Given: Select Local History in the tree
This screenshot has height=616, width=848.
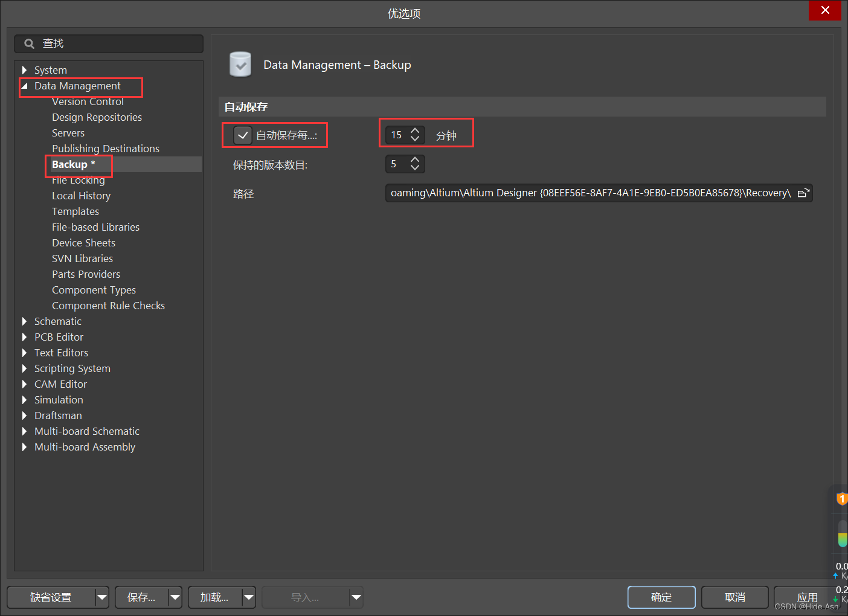Looking at the screenshot, I should point(81,196).
